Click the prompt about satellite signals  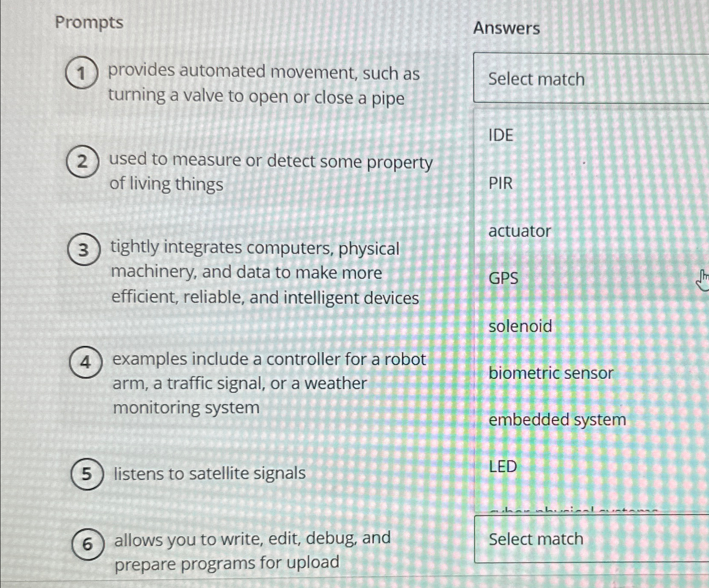209,473
